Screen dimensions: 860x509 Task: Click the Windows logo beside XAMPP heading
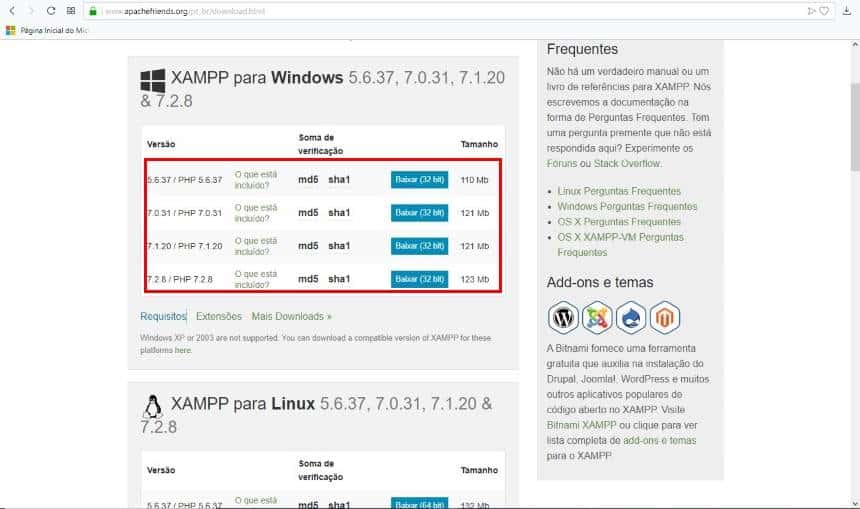[152, 81]
